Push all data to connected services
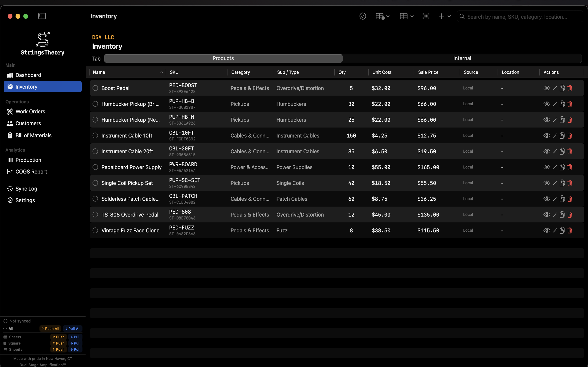 pyautogui.click(x=50, y=328)
